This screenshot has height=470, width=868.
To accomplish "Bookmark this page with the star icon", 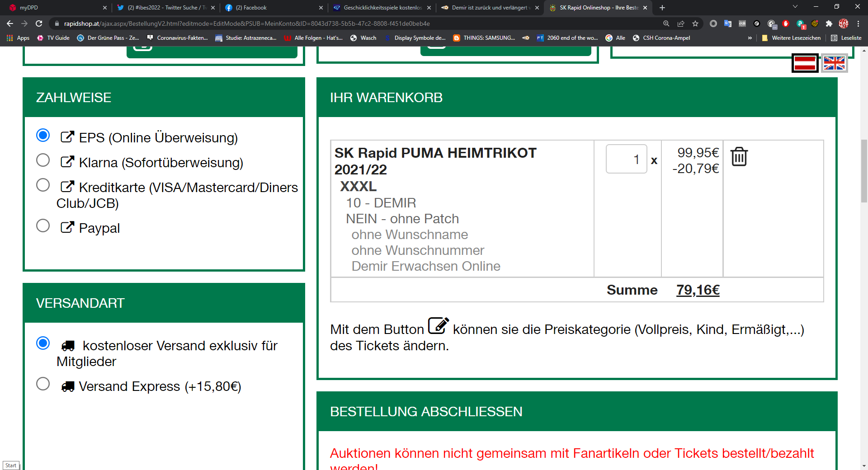I will [x=695, y=23].
